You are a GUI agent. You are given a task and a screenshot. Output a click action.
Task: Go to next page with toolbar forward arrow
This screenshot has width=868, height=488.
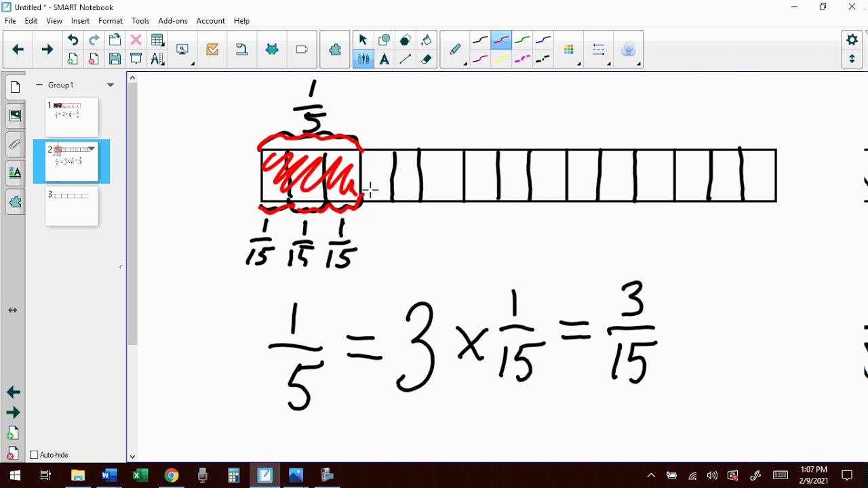pyautogui.click(x=47, y=49)
